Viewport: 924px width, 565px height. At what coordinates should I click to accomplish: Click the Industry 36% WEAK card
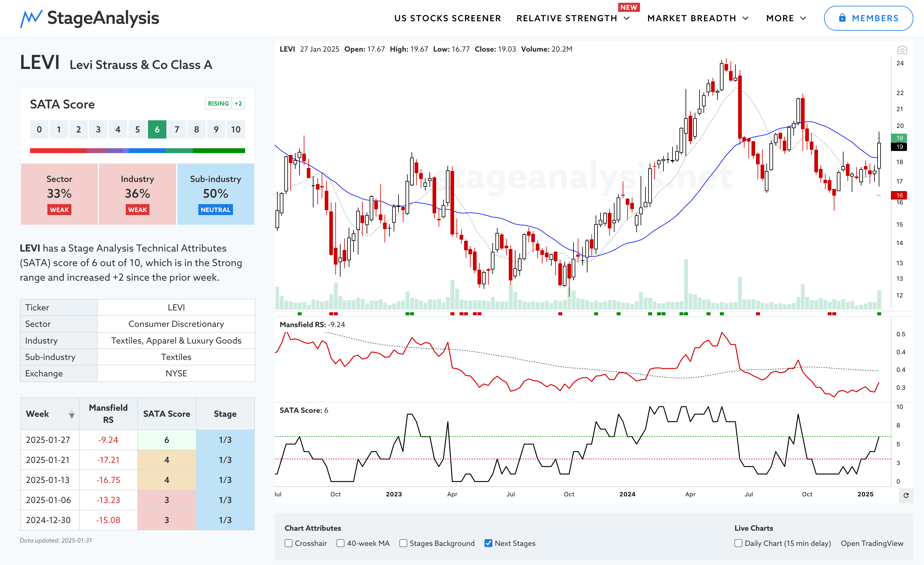[137, 194]
